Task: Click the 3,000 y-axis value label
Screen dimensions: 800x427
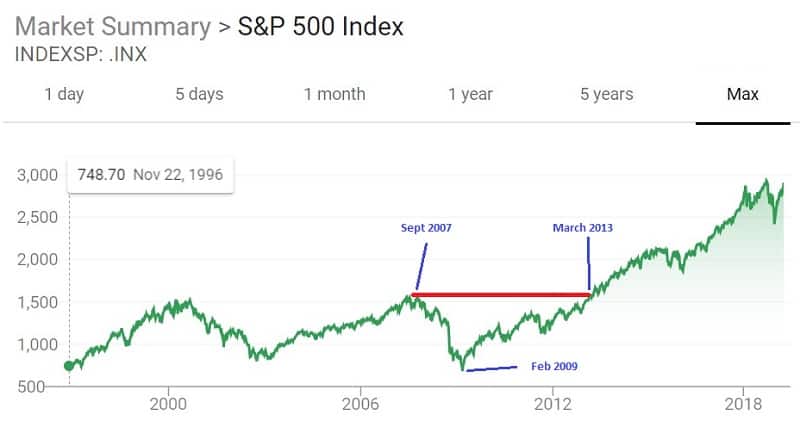Action: click(x=37, y=176)
